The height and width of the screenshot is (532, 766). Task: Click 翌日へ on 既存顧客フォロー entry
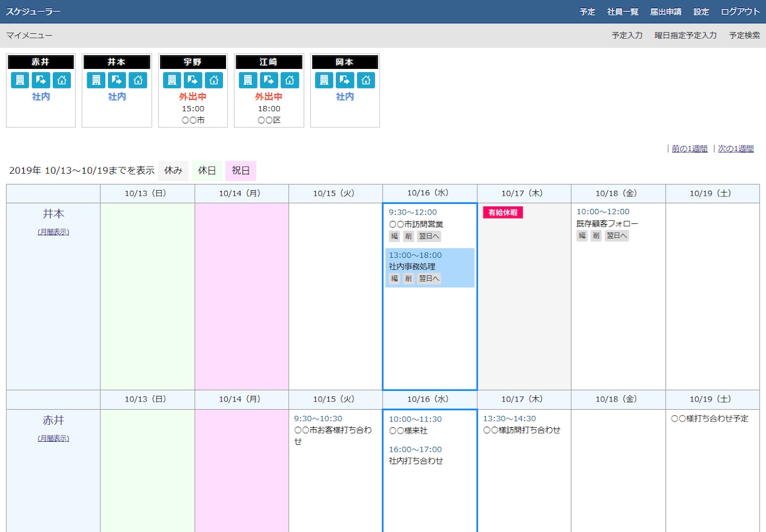(617, 236)
